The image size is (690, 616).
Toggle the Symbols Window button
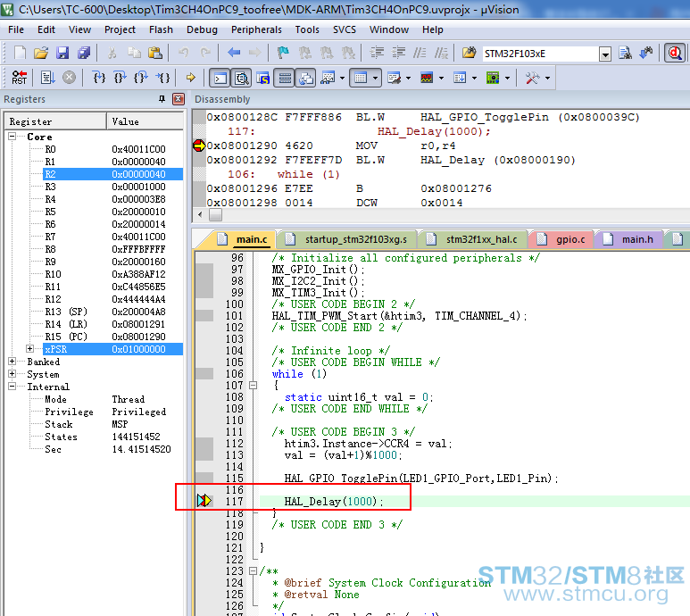262,79
